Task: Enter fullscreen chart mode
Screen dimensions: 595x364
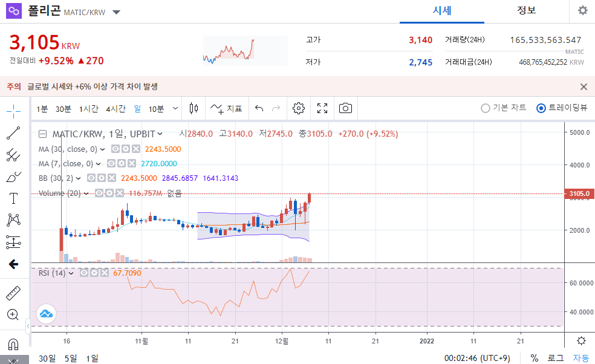Action: point(322,109)
